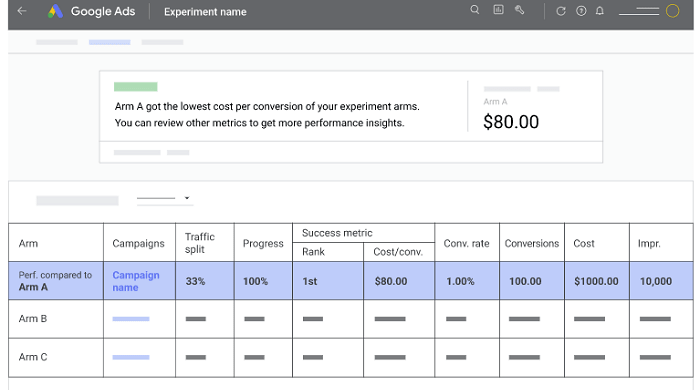Click the Google Ads logo
700x390 pixels.
55,11
